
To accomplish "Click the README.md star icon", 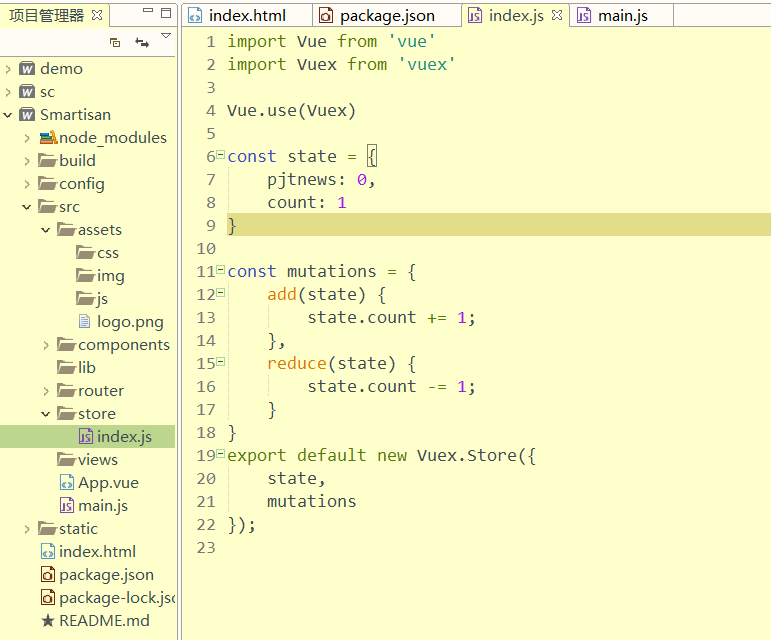I will point(48,621).
